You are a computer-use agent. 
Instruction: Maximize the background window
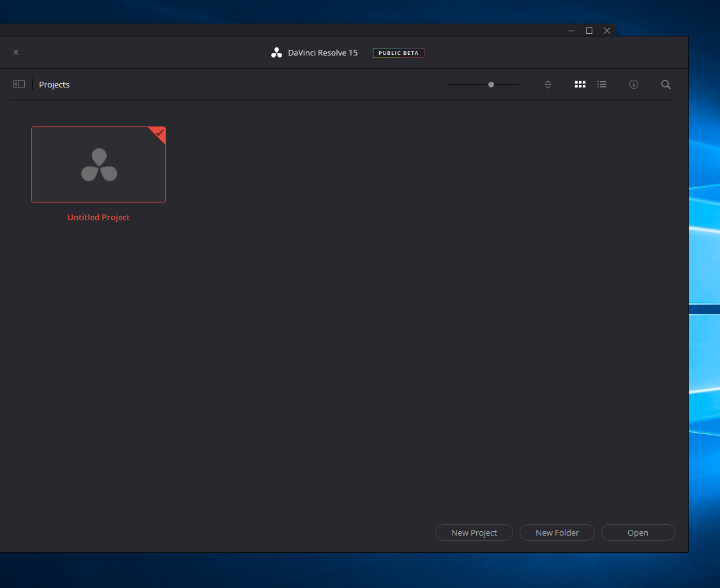click(589, 31)
